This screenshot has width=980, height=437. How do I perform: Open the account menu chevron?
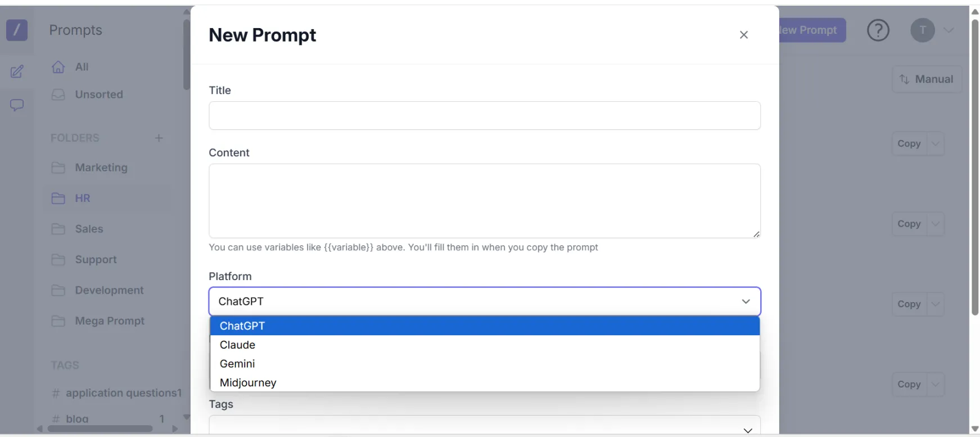[949, 30]
